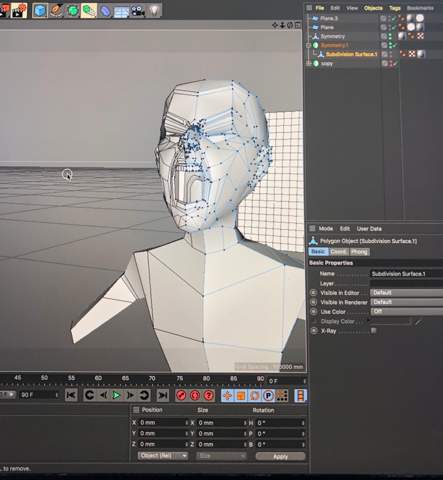The image size is (443, 480).
Task: Click the 90 F end frame field
Action: (38, 395)
